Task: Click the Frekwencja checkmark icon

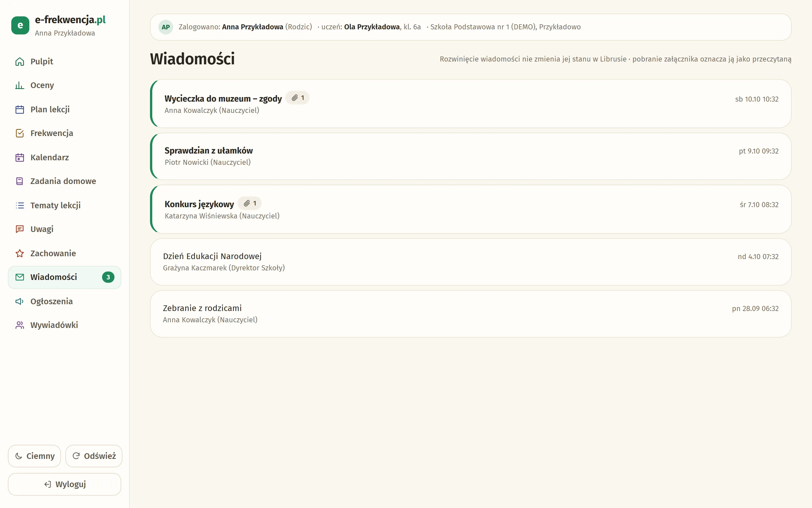Action: [x=20, y=133]
